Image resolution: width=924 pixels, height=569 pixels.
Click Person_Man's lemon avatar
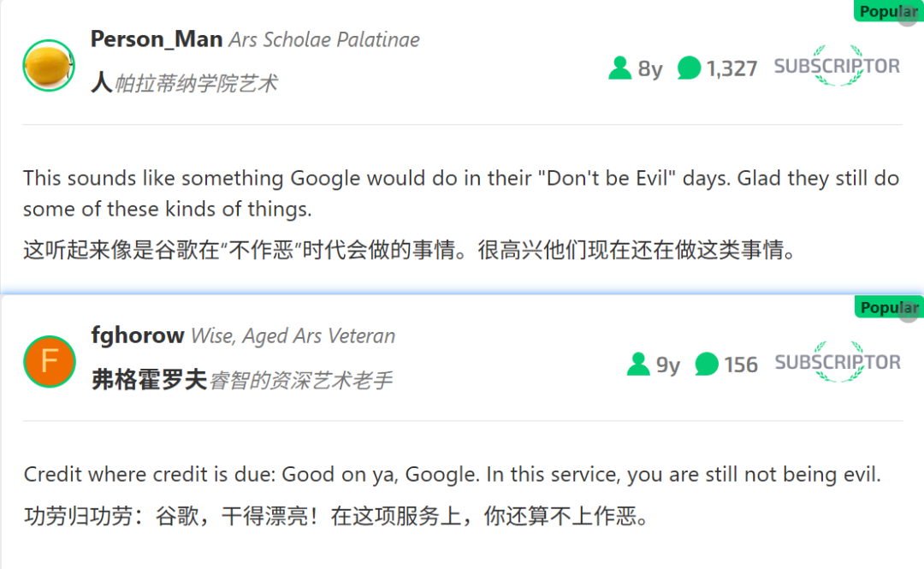pyautogui.click(x=49, y=66)
